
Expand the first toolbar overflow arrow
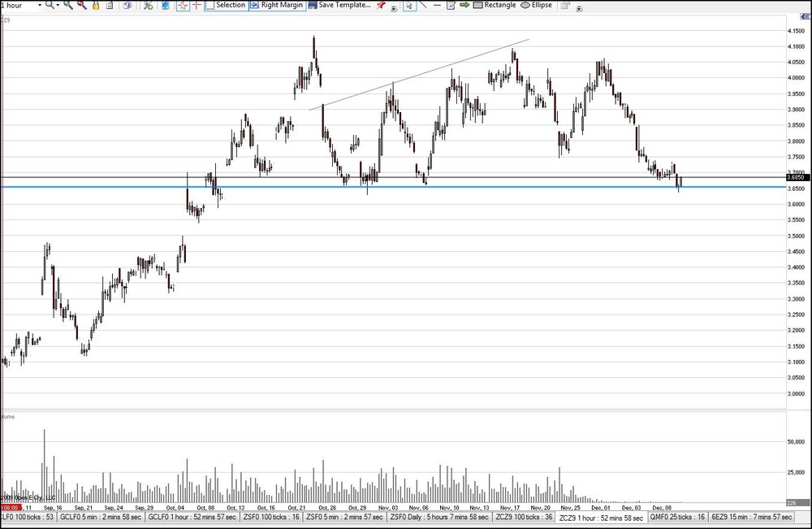(x=394, y=8)
